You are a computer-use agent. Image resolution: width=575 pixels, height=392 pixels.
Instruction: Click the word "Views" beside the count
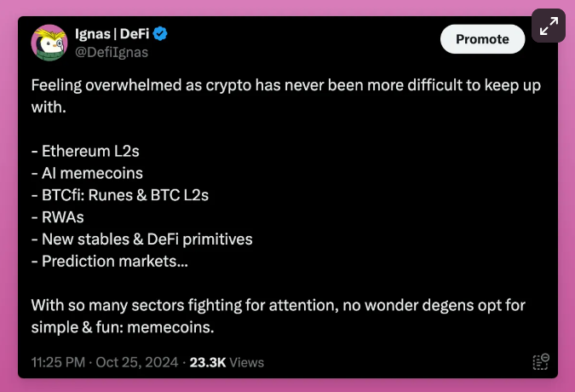[247, 362]
